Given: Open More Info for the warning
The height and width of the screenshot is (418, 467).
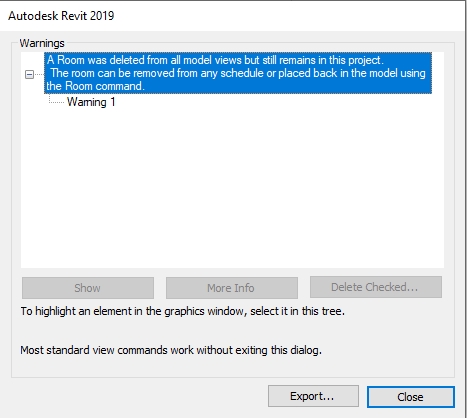Looking at the screenshot, I should (232, 288).
